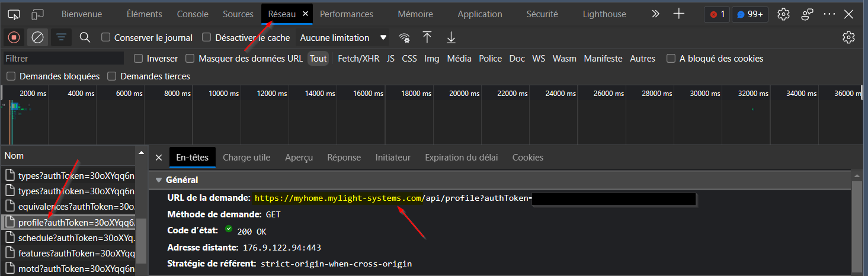The height and width of the screenshot is (276, 868).
Task: Stop recording network log button
Action: [14, 37]
